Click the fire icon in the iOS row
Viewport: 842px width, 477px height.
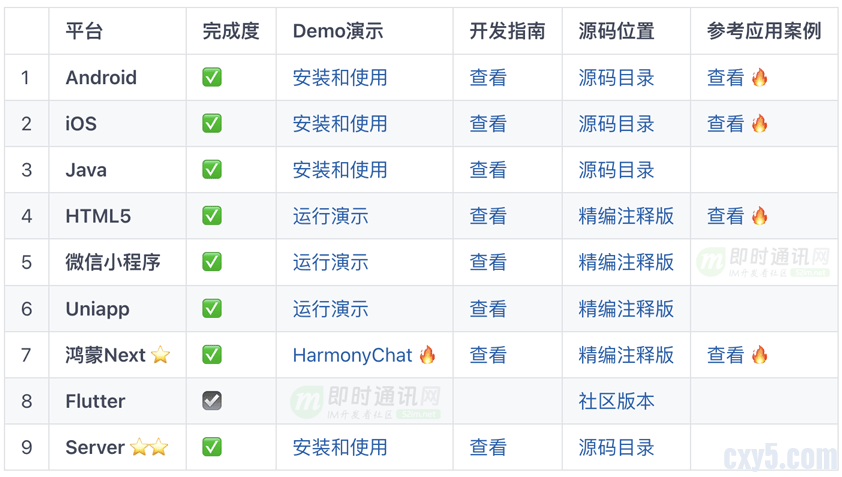(x=760, y=124)
